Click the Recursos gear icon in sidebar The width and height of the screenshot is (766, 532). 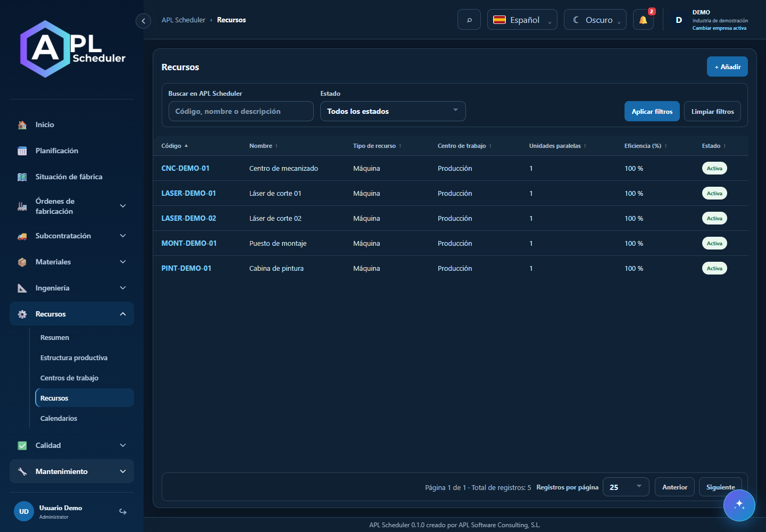coord(22,314)
